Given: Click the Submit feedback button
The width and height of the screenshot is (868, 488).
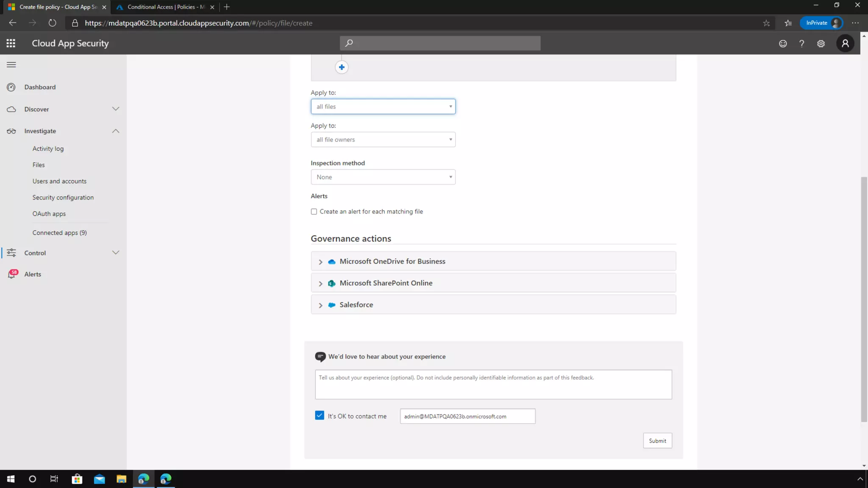Looking at the screenshot, I should tap(657, 441).
